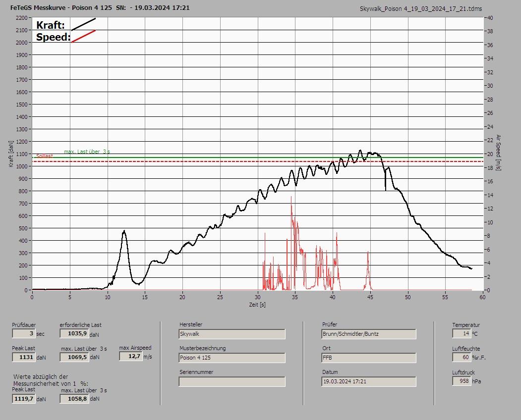Image resolution: width=521 pixels, height=420 pixels.
Task: Click the 'Musterbezeichnung' label
Action: coord(203,348)
